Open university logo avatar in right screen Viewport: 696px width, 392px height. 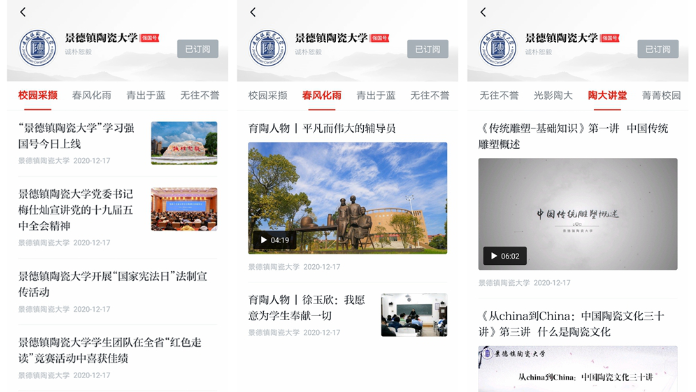pyautogui.click(x=498, y=48)
